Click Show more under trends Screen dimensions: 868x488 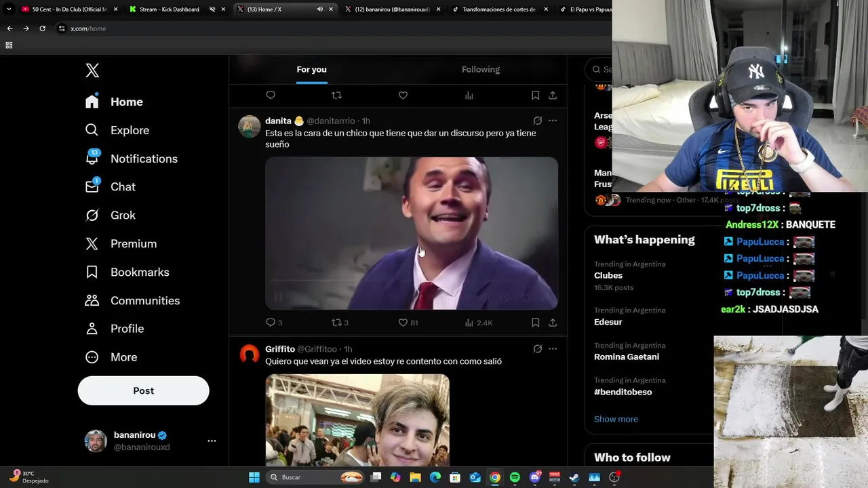pos(616,419)
